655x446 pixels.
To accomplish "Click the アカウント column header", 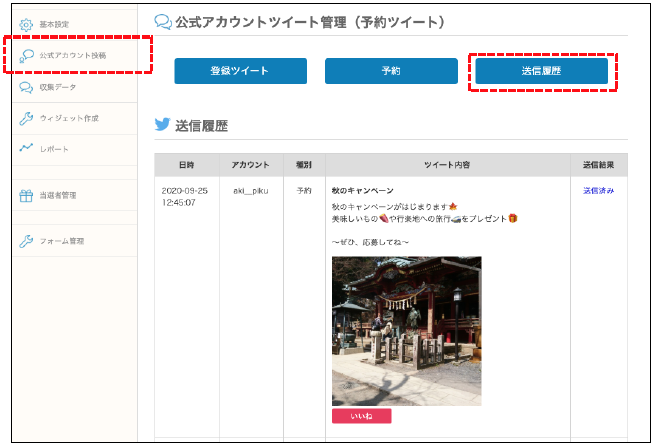I will (251, 165).
